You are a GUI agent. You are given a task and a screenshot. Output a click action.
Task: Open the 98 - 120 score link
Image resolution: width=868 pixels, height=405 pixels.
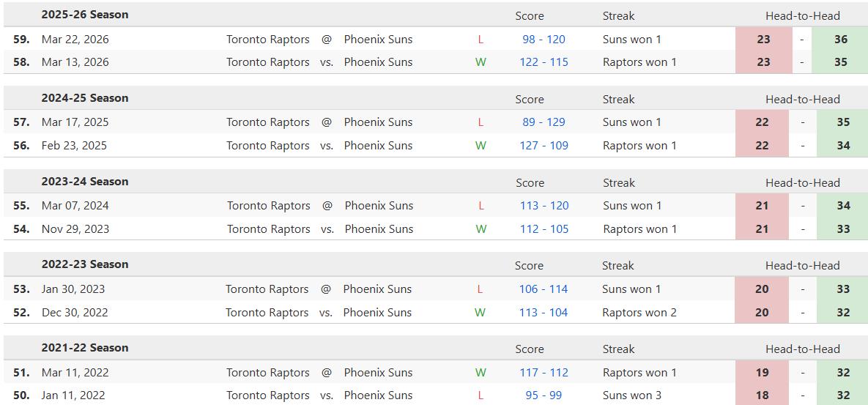coord(544,40)
